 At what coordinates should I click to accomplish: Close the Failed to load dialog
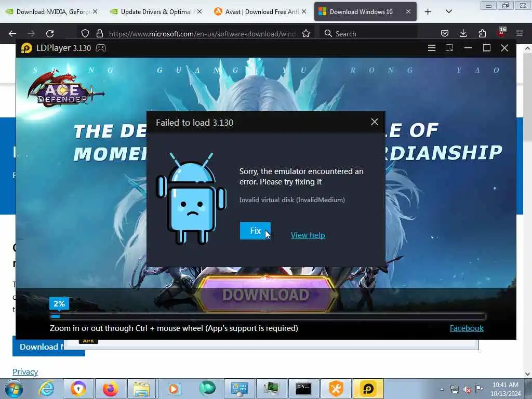tap(374, 122)
